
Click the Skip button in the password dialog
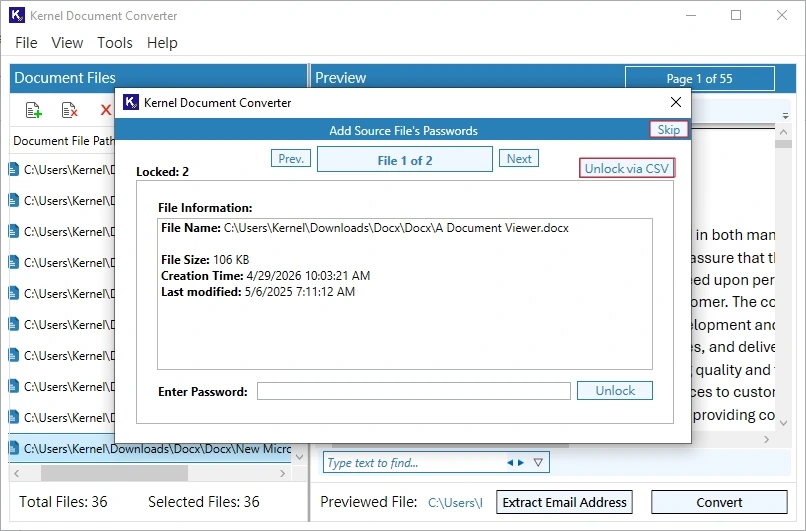point(669,130)
